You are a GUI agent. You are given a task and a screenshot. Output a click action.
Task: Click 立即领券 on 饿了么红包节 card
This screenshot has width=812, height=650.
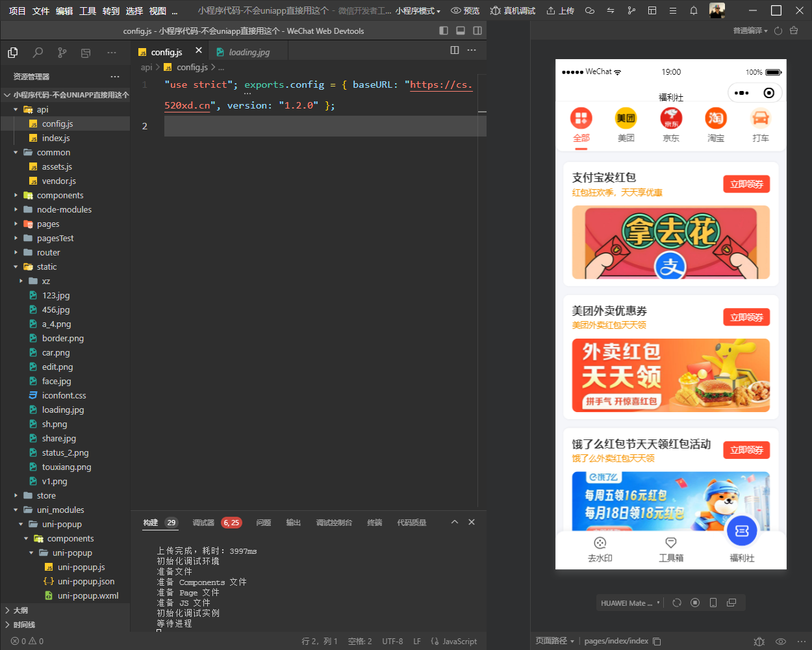(x=746, y=450)
